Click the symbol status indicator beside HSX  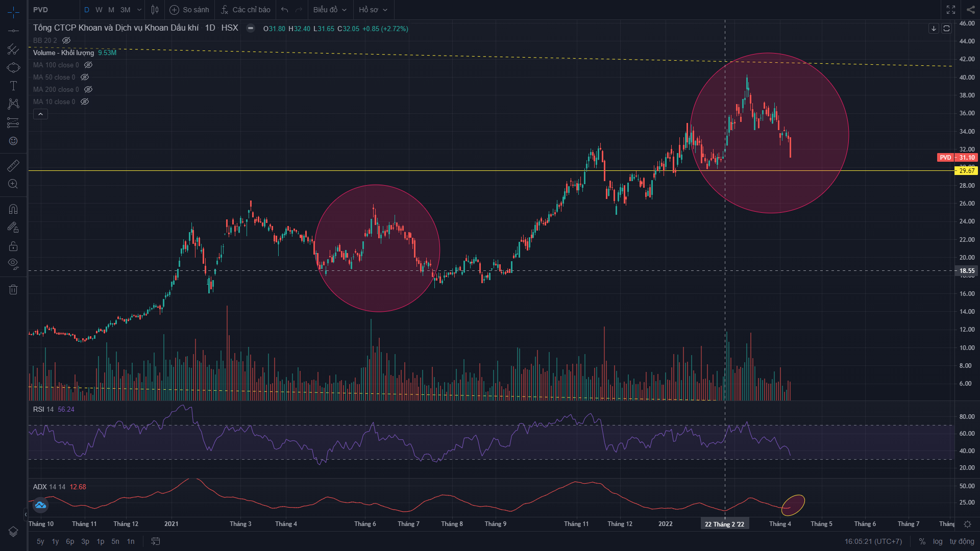point(251,29)
